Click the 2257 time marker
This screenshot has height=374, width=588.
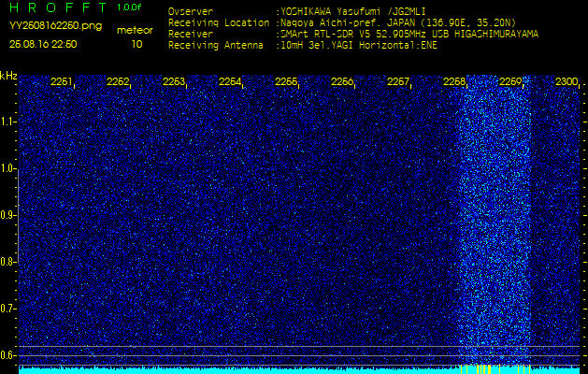click(x=398, y=81)
